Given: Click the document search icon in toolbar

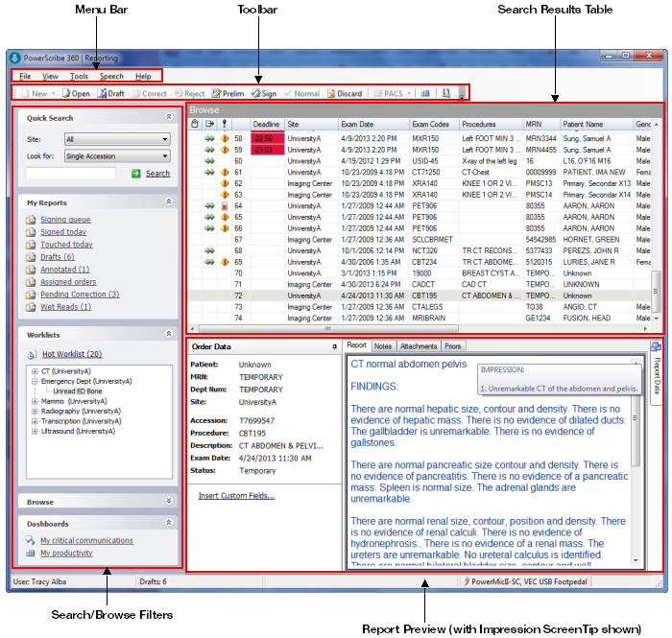Looking at the screenshot, I should coord(446,93).
